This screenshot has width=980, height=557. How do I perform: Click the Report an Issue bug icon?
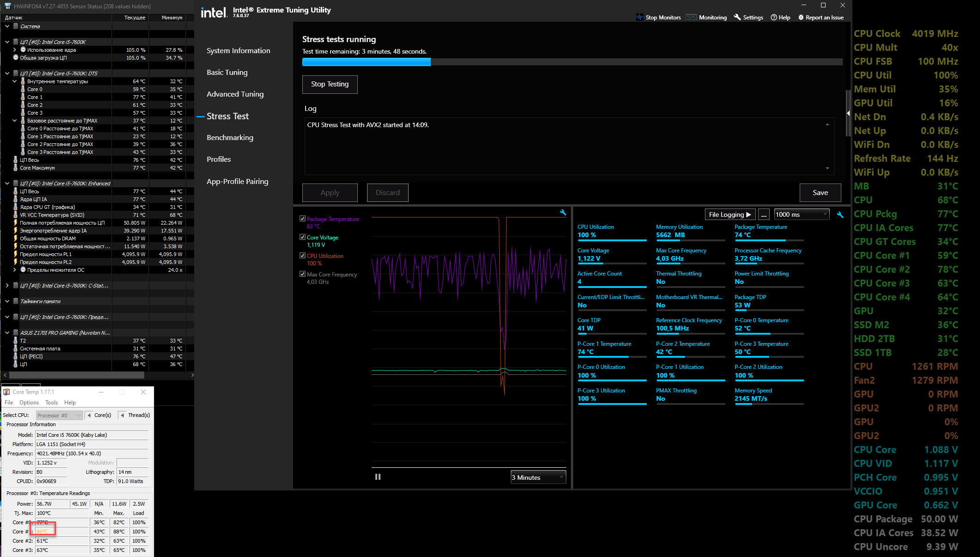[801, 17]
